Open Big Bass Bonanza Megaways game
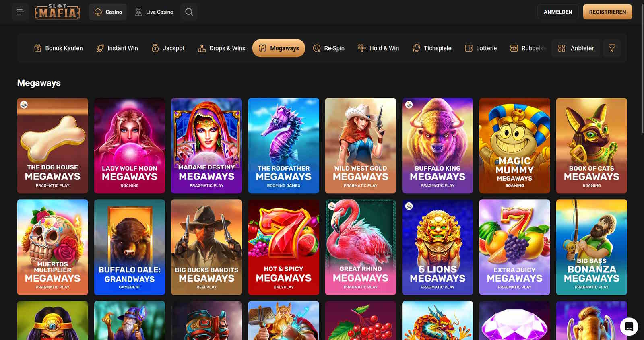Viewport: 644px width, 340px height. (x=592, y=247)
